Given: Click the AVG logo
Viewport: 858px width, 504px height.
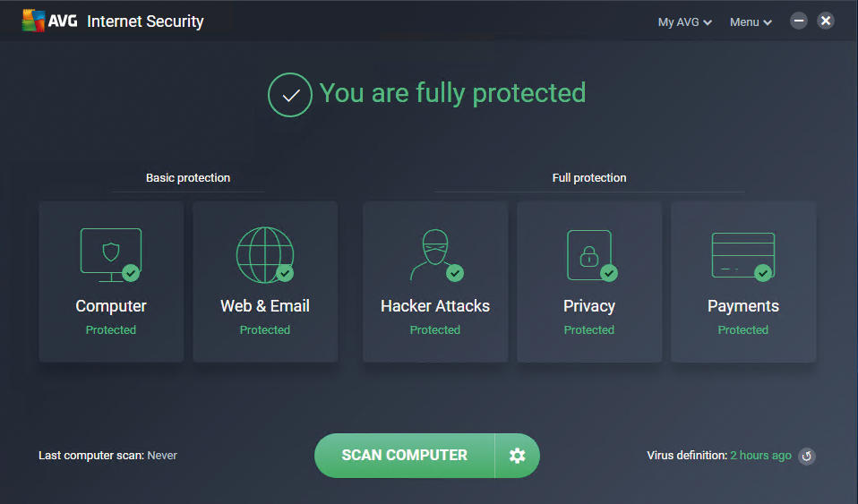Looking at the screenshot, I should click(x=50, y=21).
